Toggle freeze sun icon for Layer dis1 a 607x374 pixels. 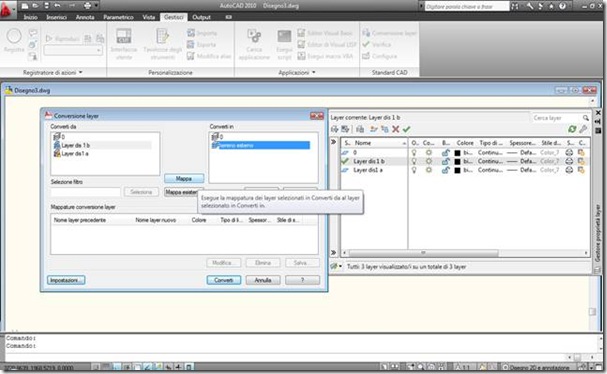coord(429,170)
